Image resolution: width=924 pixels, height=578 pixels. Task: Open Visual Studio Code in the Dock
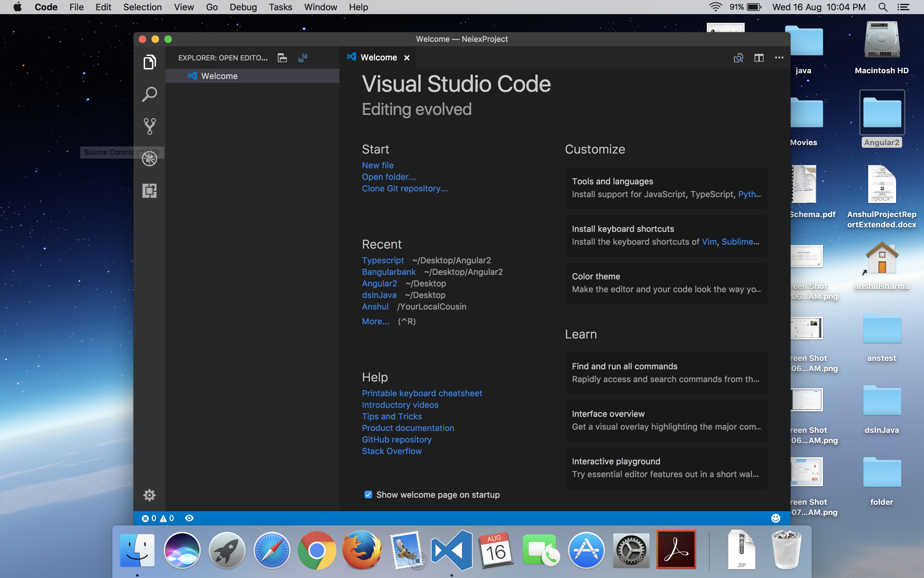(451, 550)
